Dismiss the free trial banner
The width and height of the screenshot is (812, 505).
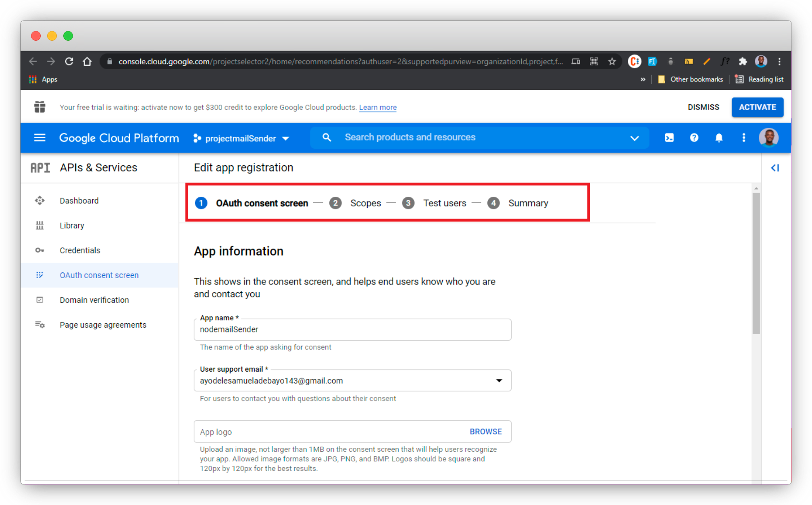(703, 107)
